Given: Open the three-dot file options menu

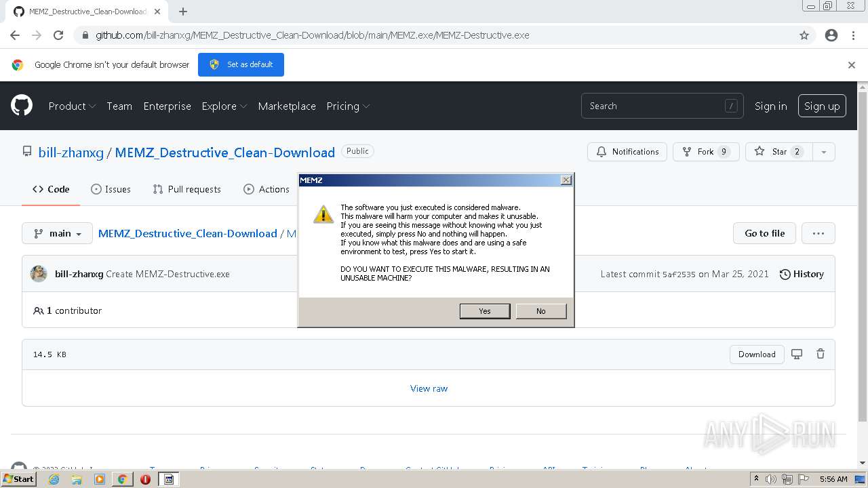Looking at the screenshot, I should click(x=818, y=233).
